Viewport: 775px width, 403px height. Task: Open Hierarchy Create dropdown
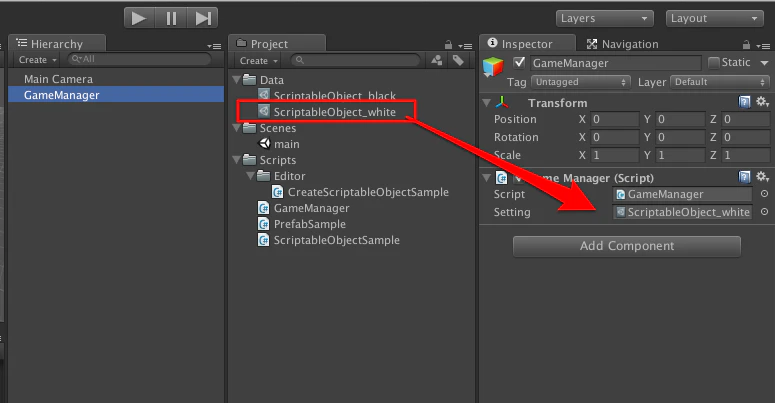point(38,60)
